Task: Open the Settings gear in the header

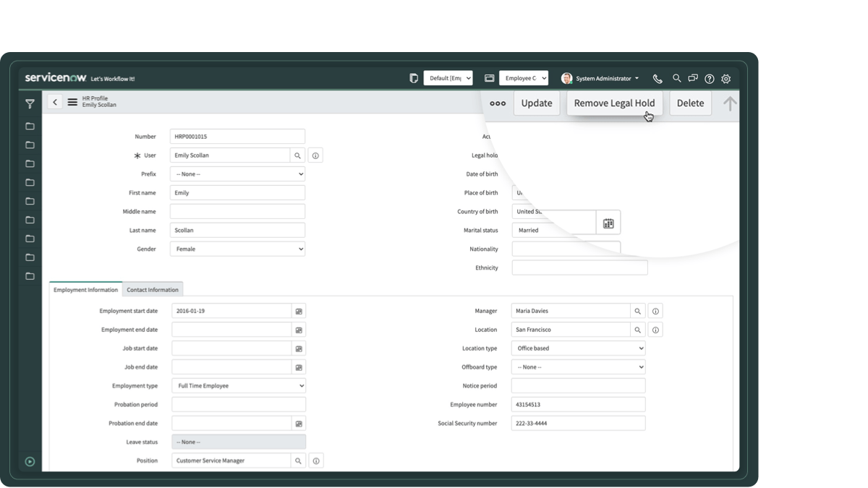Action: pos(726,78)
